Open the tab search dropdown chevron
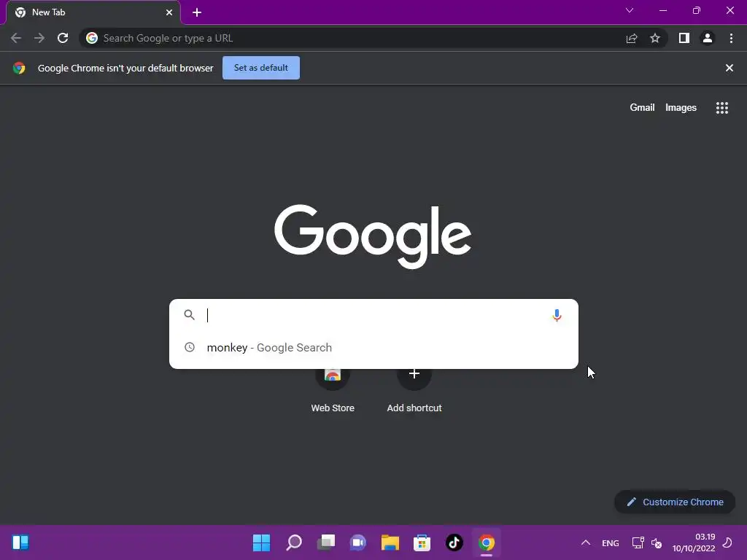 [630, 10]
